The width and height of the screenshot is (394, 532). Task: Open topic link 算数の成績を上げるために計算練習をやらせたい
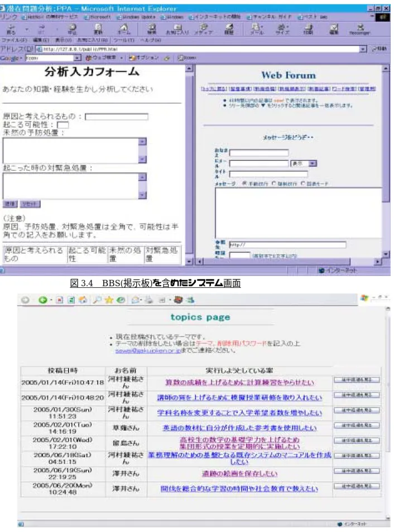click(x=239, y=383)
